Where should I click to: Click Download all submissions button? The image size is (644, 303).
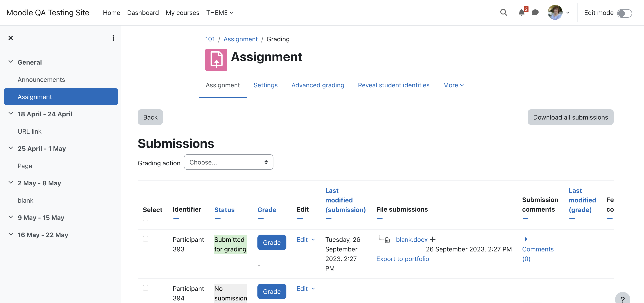(570, 117)
